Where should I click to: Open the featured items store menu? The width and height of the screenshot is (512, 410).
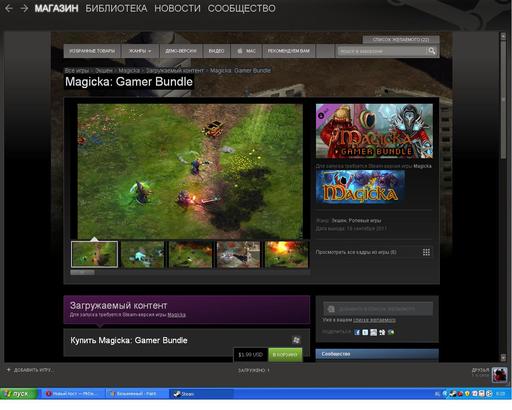[x=92, y=51]
